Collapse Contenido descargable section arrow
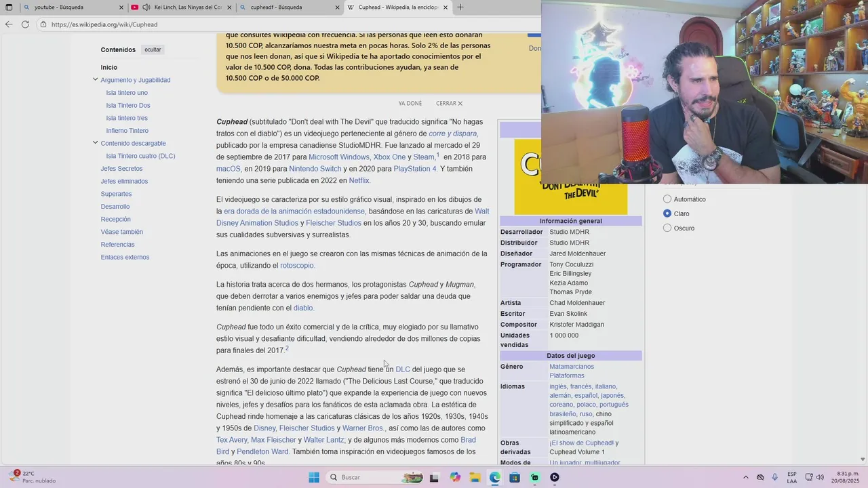Viewport: 868px width, 488px height. (95, 142)
